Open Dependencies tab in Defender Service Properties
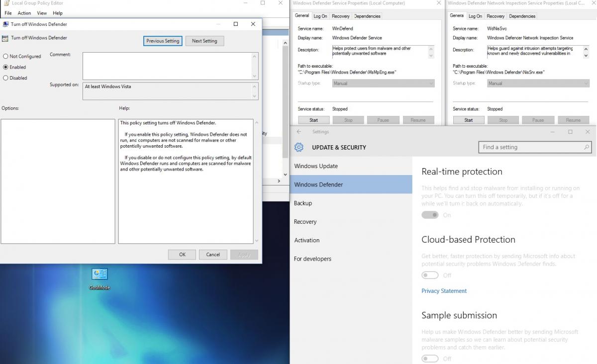Viewport: 597px width, 364px height. click(x=367, y=16)
